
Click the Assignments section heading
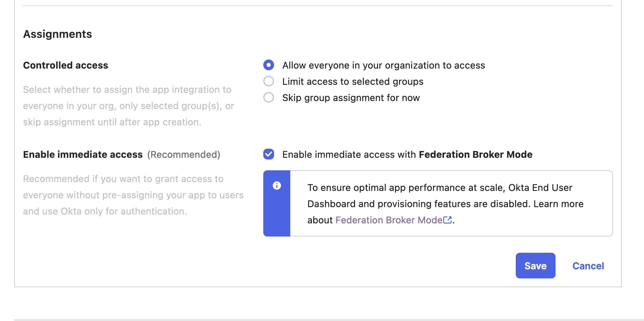(x=57, y=34)
